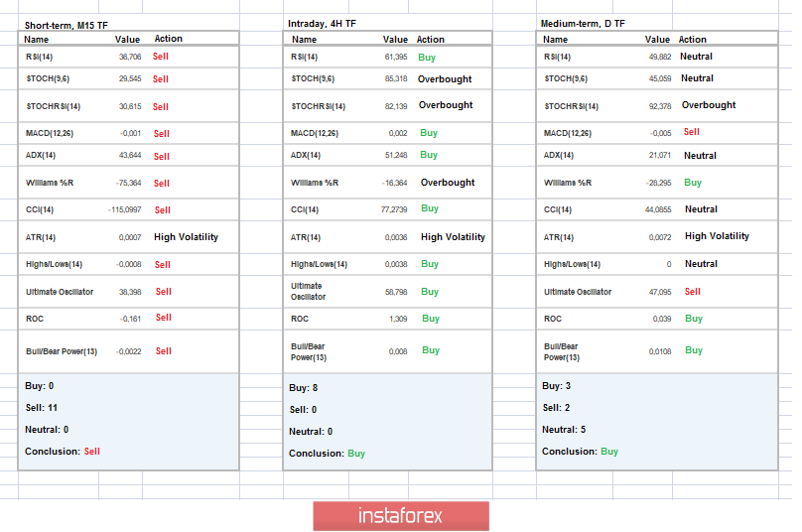Click Ultimate Oscillator value 38,398
The height and width of the screenshot is (532, 802).
coord(130,292)
